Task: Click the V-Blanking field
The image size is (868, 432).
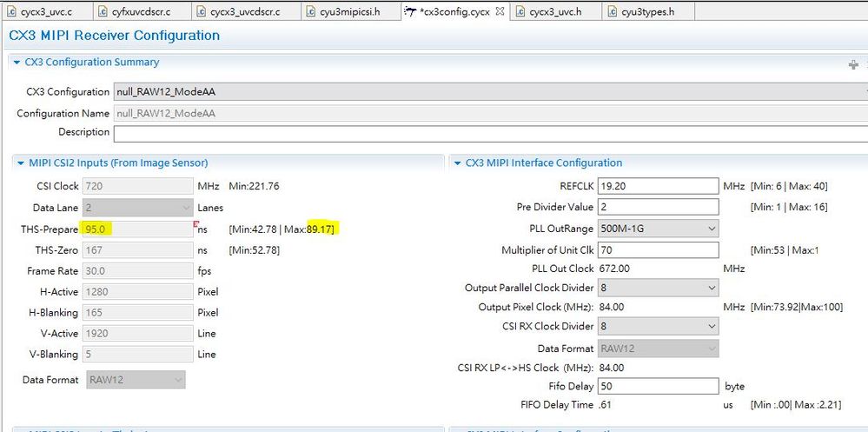Action: (138, 355)
